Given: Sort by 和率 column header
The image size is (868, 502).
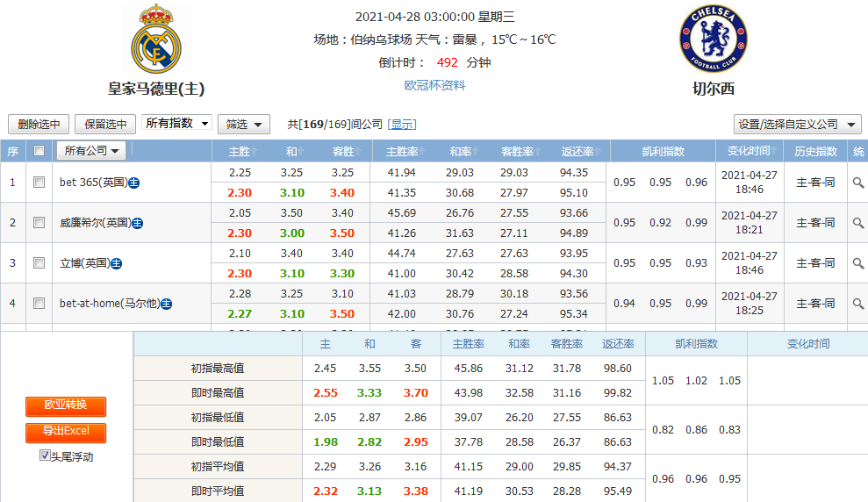Looking at the screenshot, I should click(x=464, y=151).
